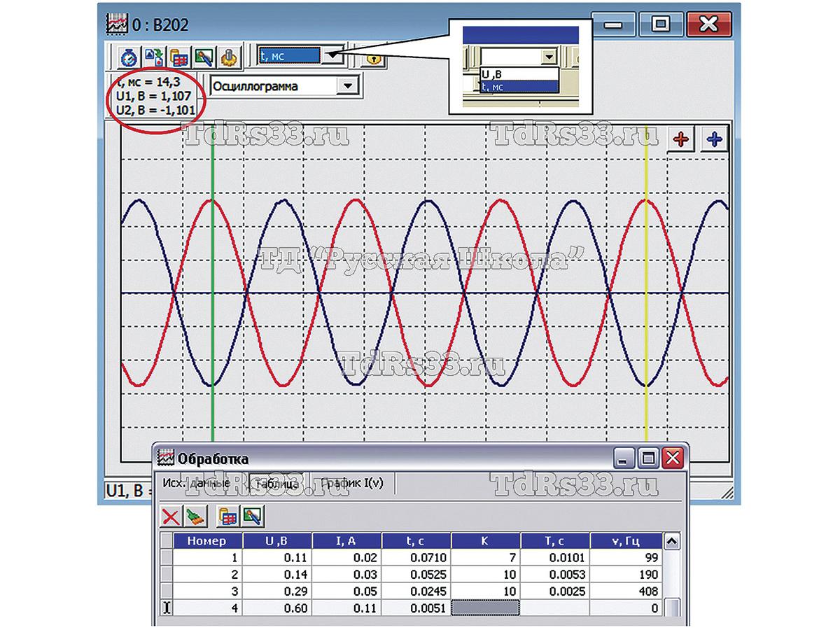Open the data table icon in B202 toolbar
The height and width of the screenshot is (630, 840).
(x=178, y=57)
